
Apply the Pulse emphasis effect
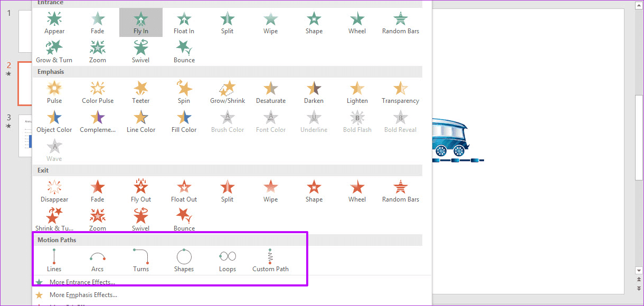54,92
